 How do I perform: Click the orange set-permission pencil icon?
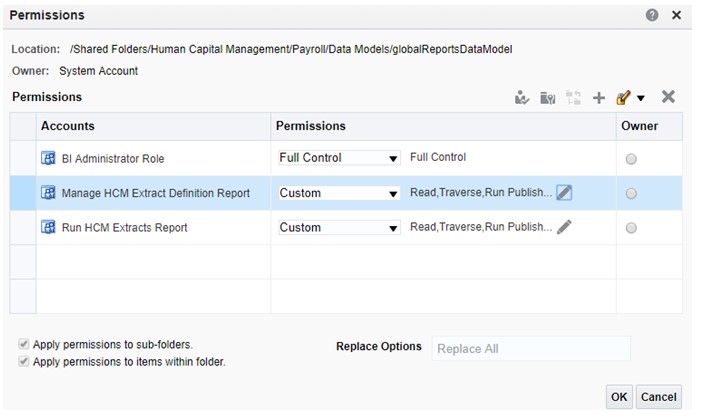tap(623, 97)
